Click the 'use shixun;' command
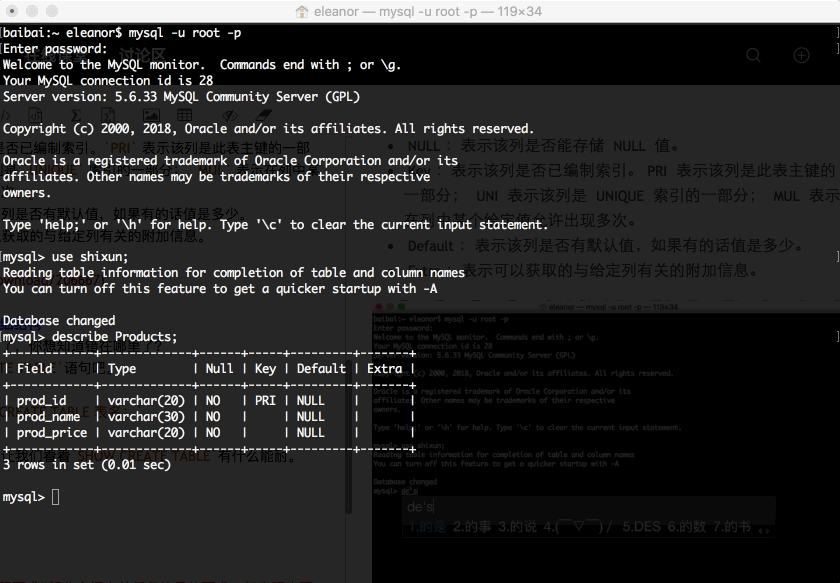The height and width of the screenshot is (583, 840). (90, 257)
